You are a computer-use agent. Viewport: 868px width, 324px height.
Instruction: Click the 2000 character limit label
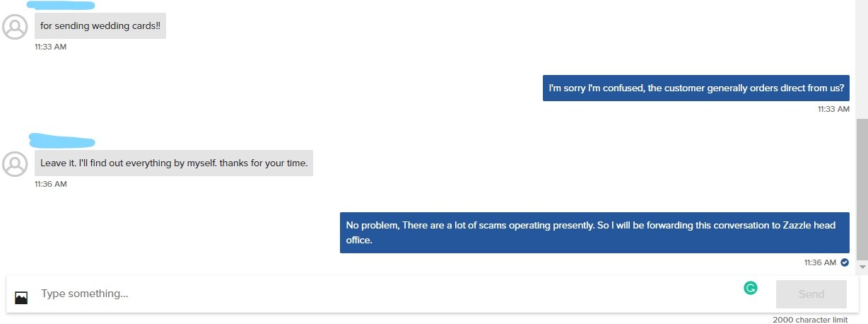pos(810,320)
